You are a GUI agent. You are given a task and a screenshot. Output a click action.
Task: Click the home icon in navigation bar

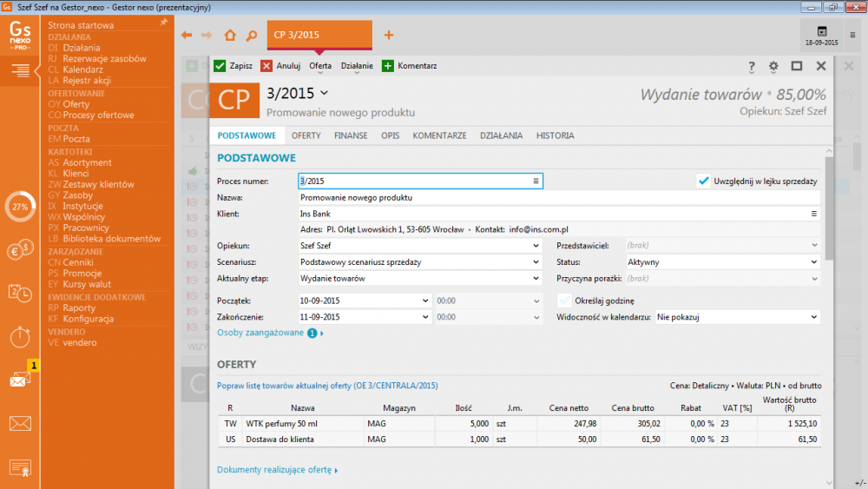pyautogui.click(x=230, y=36)
